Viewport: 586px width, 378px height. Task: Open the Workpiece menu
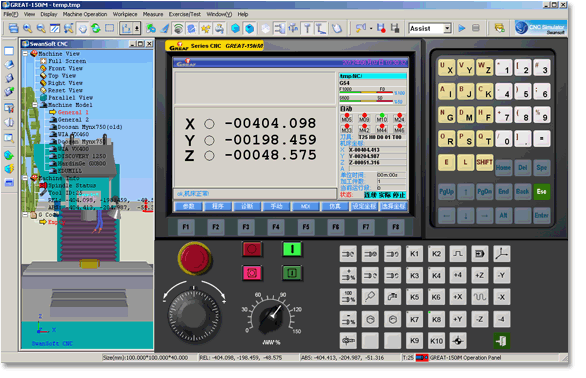125,14
